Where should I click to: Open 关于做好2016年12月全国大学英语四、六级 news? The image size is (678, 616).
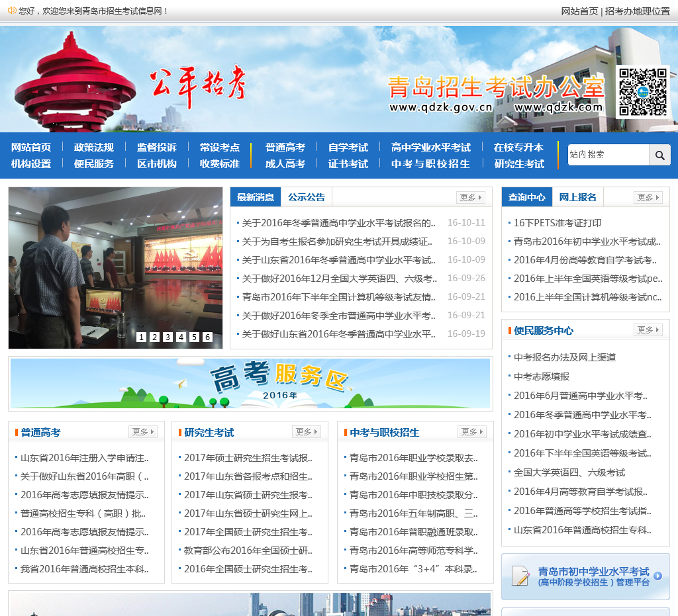point(339,279)
